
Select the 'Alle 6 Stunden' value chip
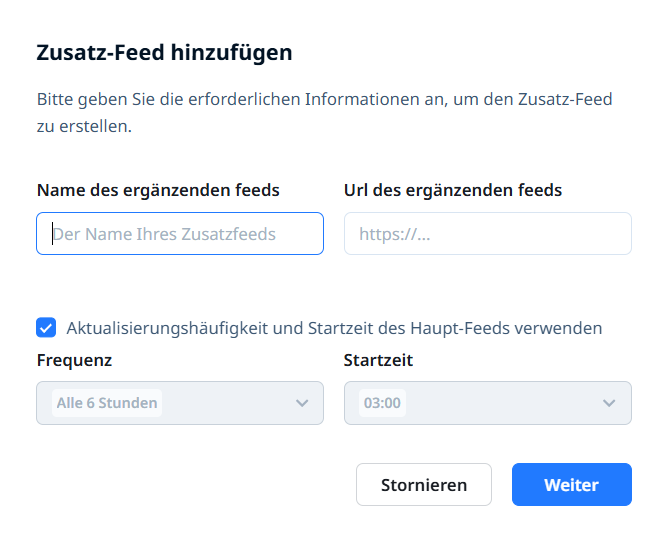tap(107, 403)
